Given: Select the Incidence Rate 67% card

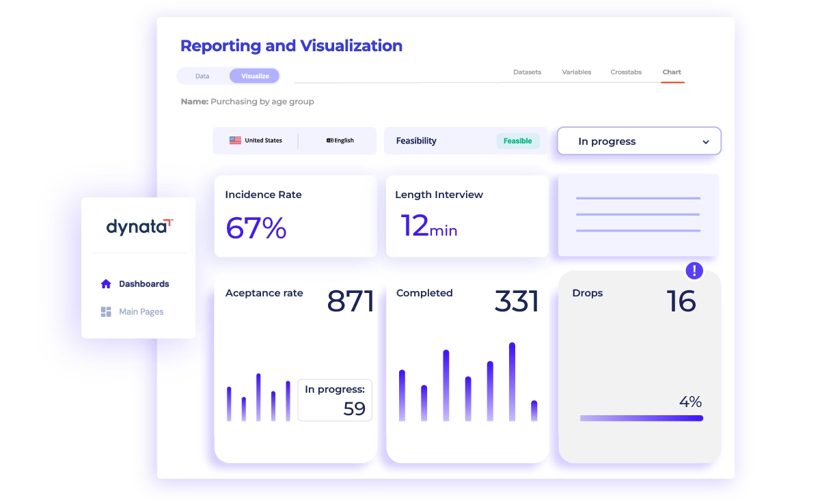Looking at the screenshot, I should point(295,216).
